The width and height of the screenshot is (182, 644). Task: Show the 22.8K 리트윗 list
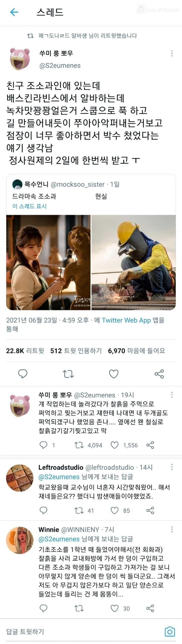25,351
